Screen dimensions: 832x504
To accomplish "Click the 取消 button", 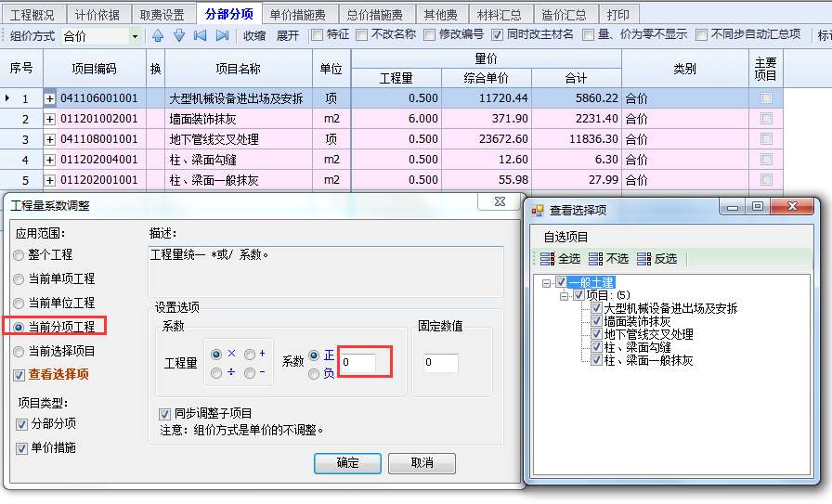I will click(422, 462).
